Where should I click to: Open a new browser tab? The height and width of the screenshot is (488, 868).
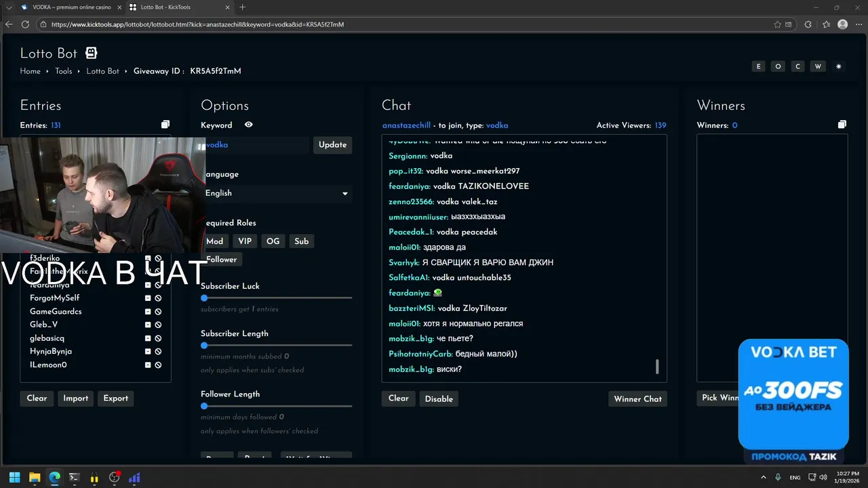point(243,7)
